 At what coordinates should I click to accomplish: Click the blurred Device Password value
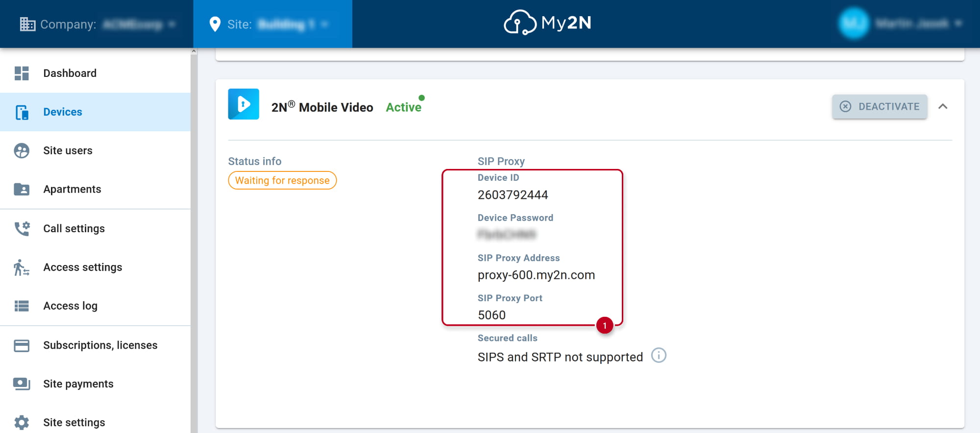507,235
